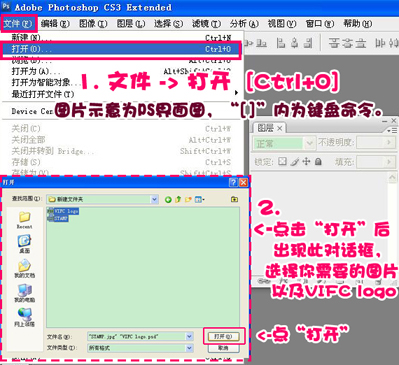Open the 文件 (File) menu

[x=18, y=24]
